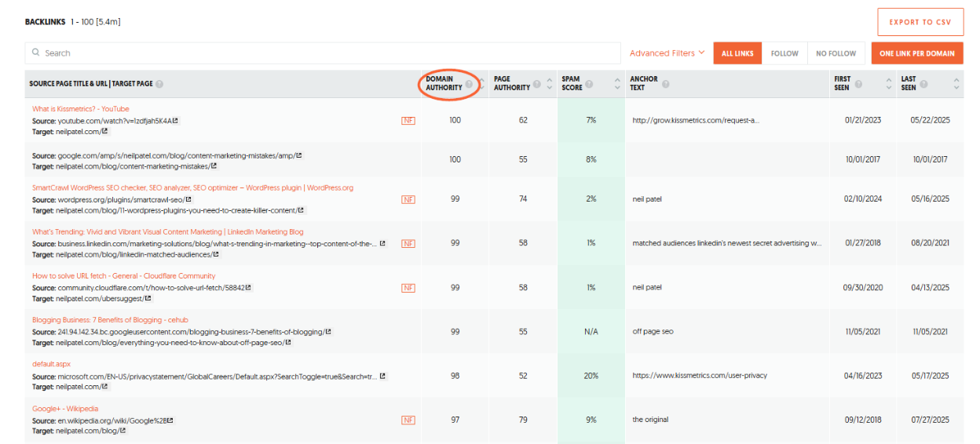Open external link icon after business.linkedin.com source URL
This screenshot has width=980, height=444.
(x=382, y=244)
